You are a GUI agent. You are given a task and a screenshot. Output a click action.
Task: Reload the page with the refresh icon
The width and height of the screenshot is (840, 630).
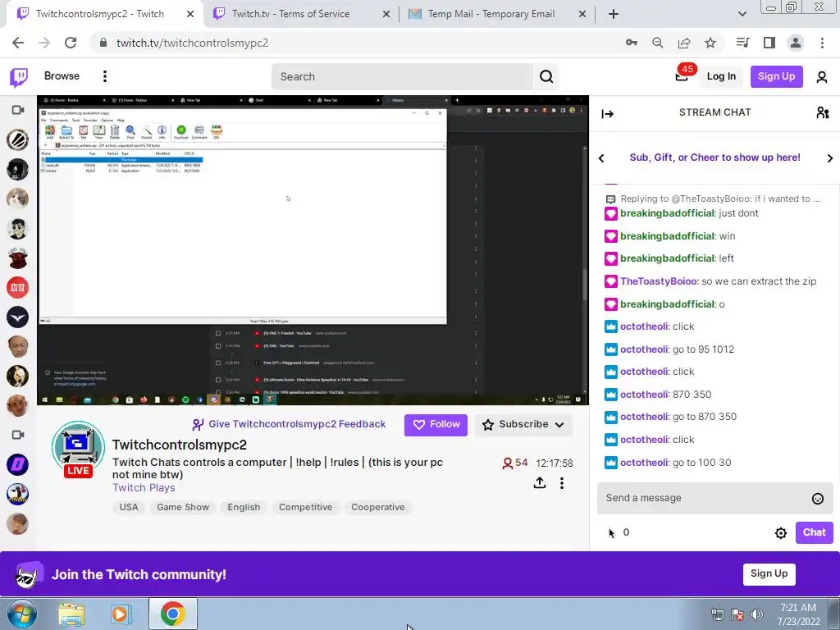(x=71, y=43)
